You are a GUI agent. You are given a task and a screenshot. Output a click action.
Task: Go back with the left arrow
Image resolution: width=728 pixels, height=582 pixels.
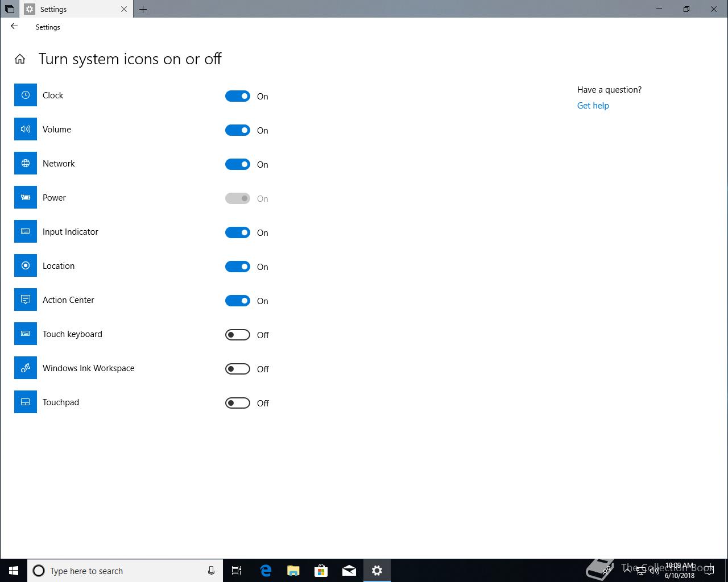14,27
